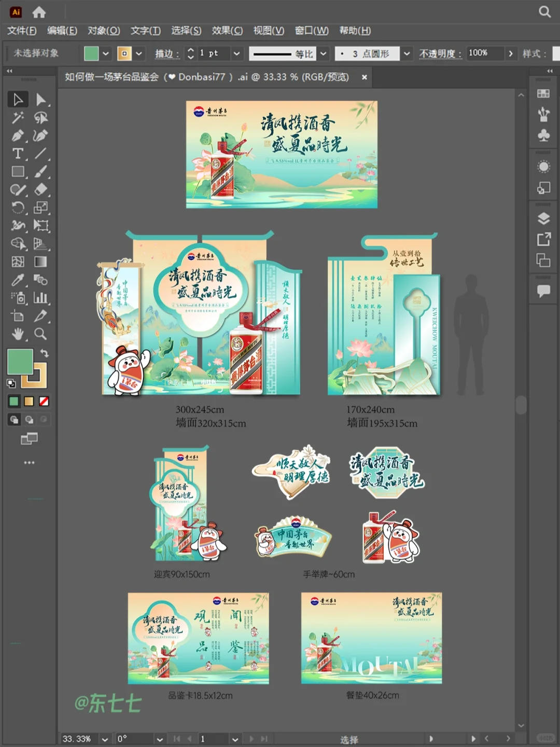Select the Zoom tool
Image resolution: width=560 pixels, height=747 pixels.
pyautogui.click(x=40, y=334)
